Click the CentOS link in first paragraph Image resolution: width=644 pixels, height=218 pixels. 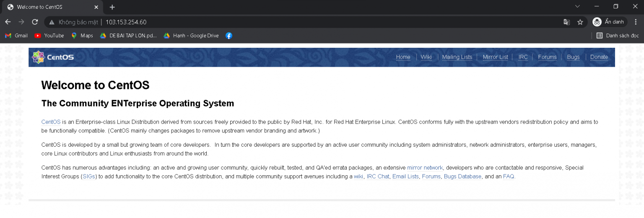(x=51, y=122)
